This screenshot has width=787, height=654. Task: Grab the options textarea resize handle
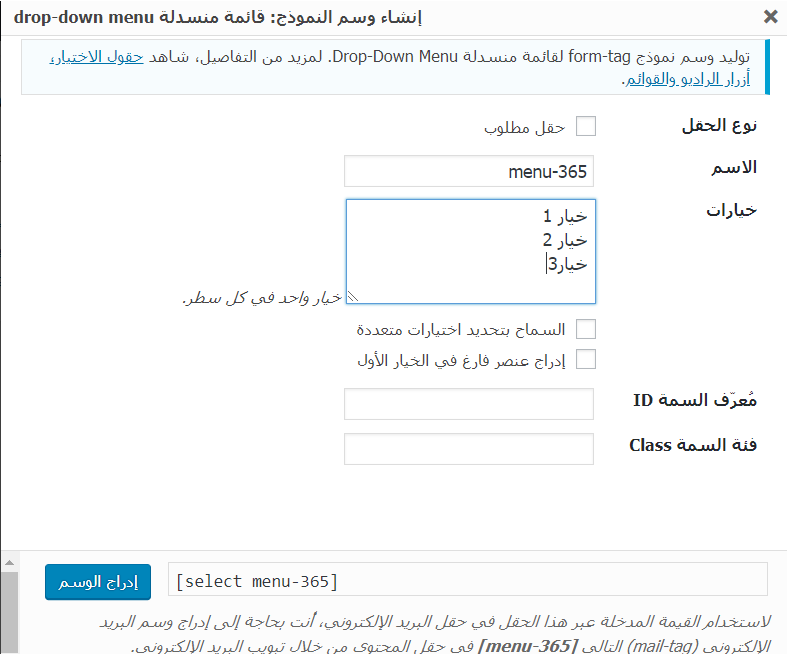tap(352, 296)
